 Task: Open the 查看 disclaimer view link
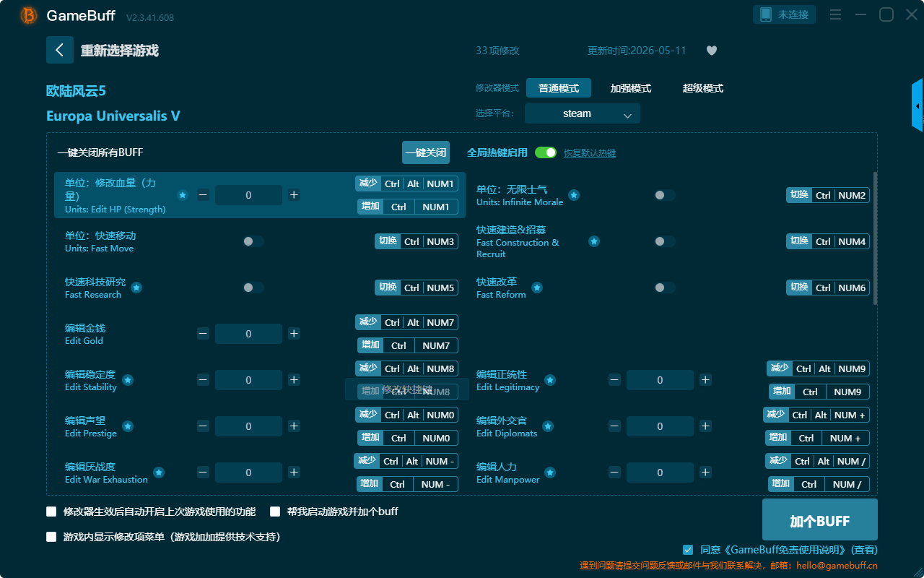tap(864, 550)
